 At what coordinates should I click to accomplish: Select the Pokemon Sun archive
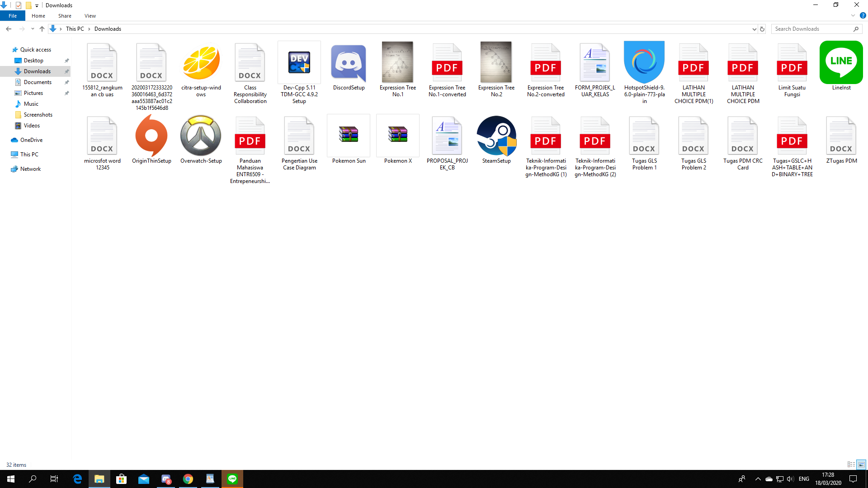349,139
